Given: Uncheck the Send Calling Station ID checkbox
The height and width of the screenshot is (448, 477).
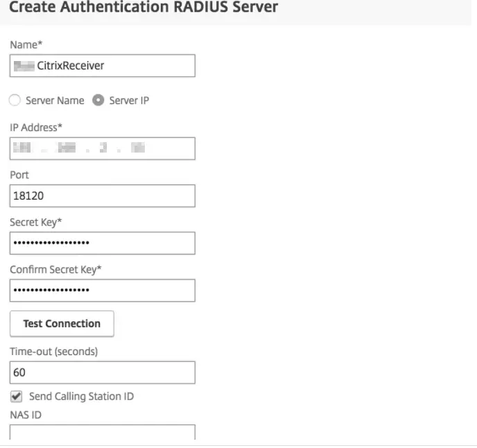Looking at the screenshot, I should point(16,397).
